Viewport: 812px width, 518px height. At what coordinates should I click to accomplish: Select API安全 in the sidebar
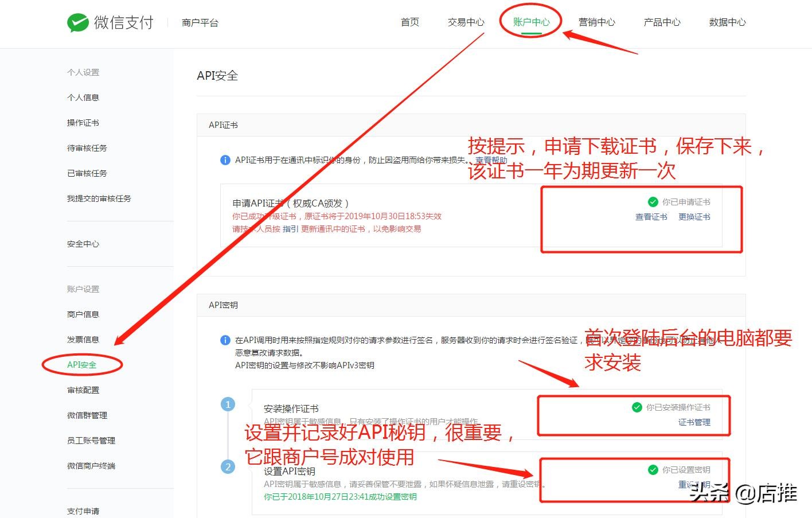82,365
